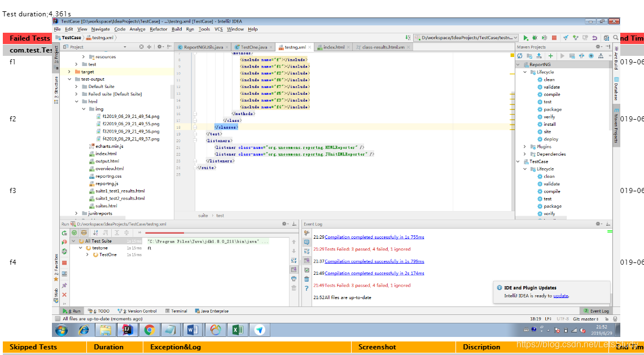Image resolution: width=644 pixels, height=355 pixels.
Task: Launch Chrome from Windows taskbar
Action: [149, 330]
